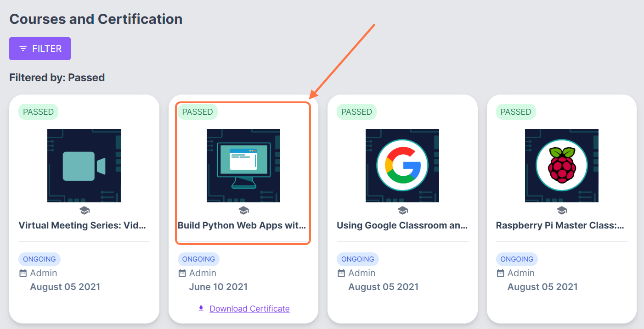644x329 pixels.
Task: Open the Virtual Meeting Series course title
Action: pos(83,225)
